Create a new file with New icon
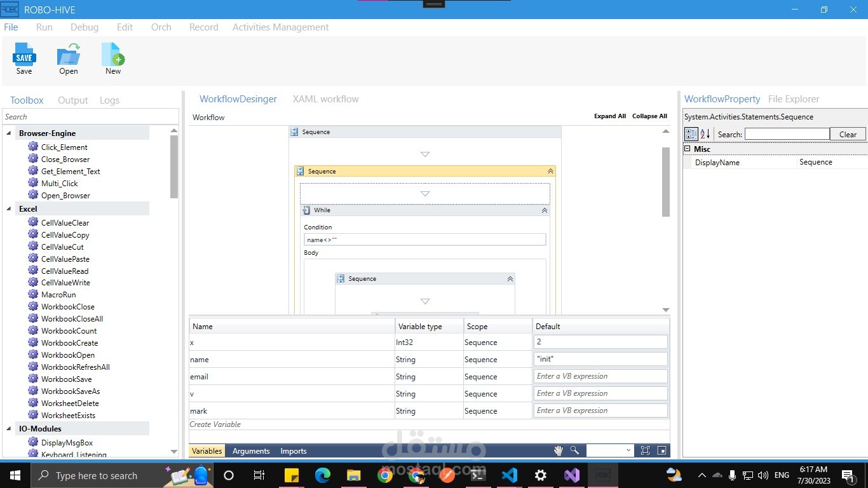This screenshot has height=488, width=868. coord(113,55)
